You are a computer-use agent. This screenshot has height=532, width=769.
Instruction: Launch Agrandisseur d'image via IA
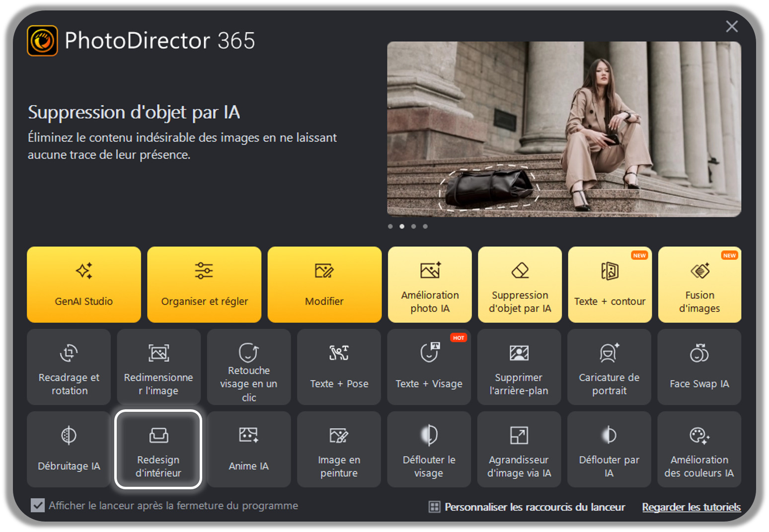519,450
